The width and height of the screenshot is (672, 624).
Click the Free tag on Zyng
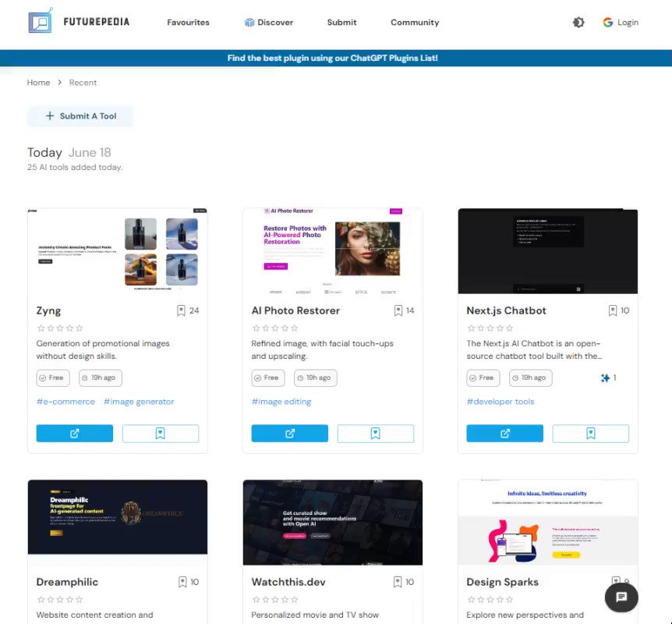[x=53, y=378]
